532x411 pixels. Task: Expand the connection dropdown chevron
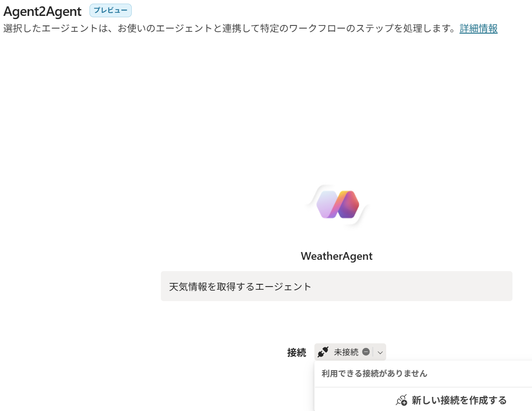tap(380, 352)
